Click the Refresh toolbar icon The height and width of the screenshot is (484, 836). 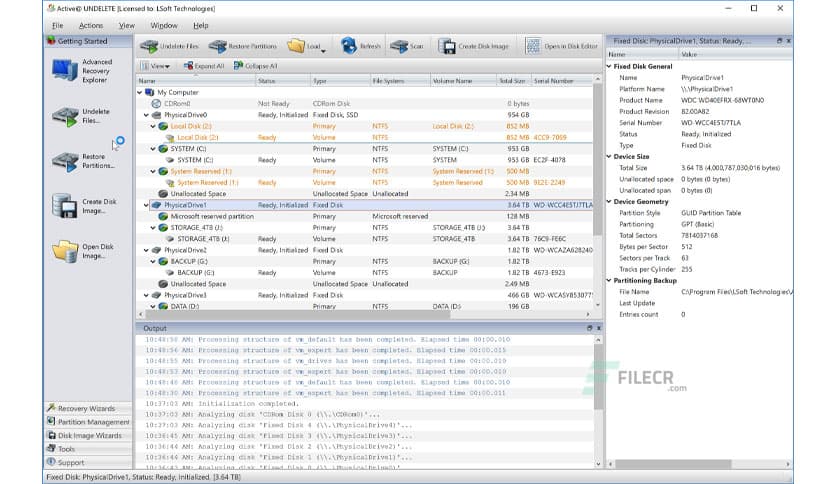pyautogui.click(x=360, y=46)
